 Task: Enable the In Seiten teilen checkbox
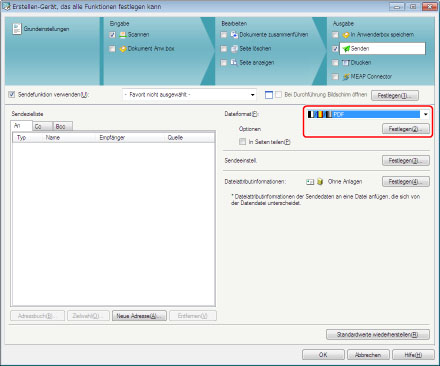coord(242,142)
